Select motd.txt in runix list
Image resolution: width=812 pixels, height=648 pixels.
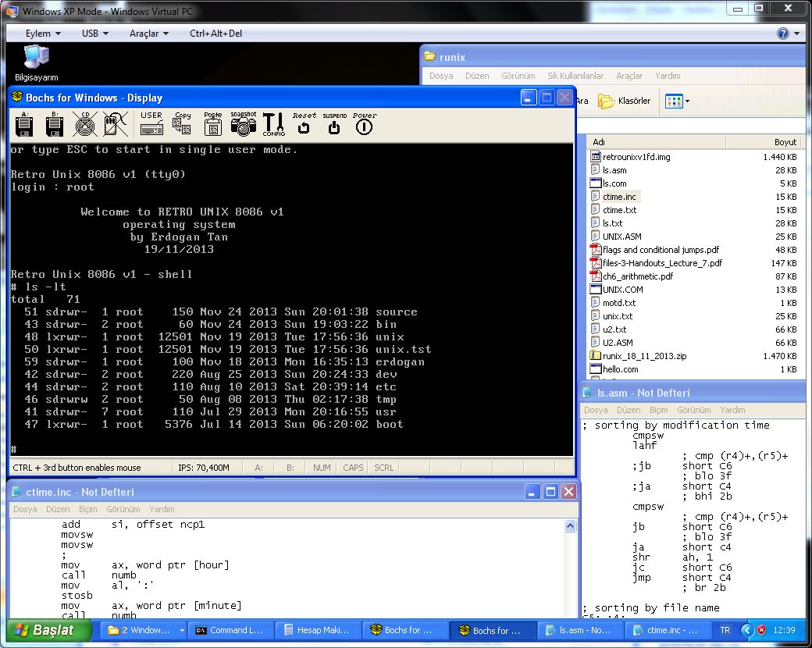613,303
